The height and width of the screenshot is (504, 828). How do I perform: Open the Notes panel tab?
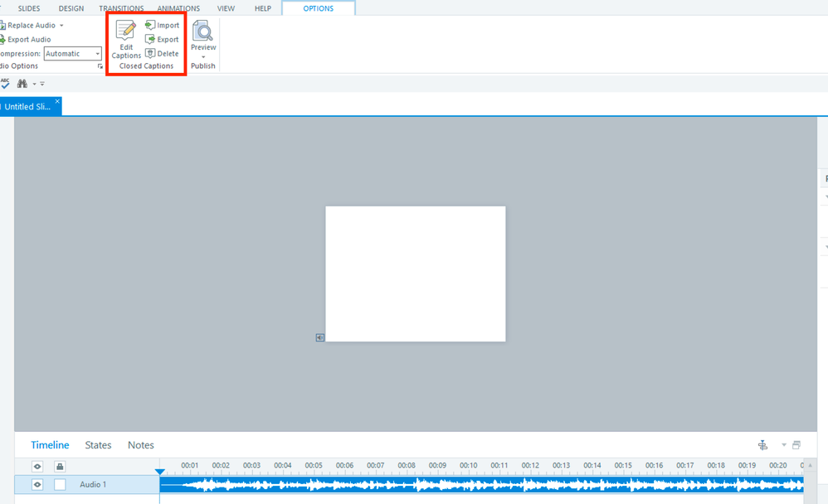click(x=141, y=445)
